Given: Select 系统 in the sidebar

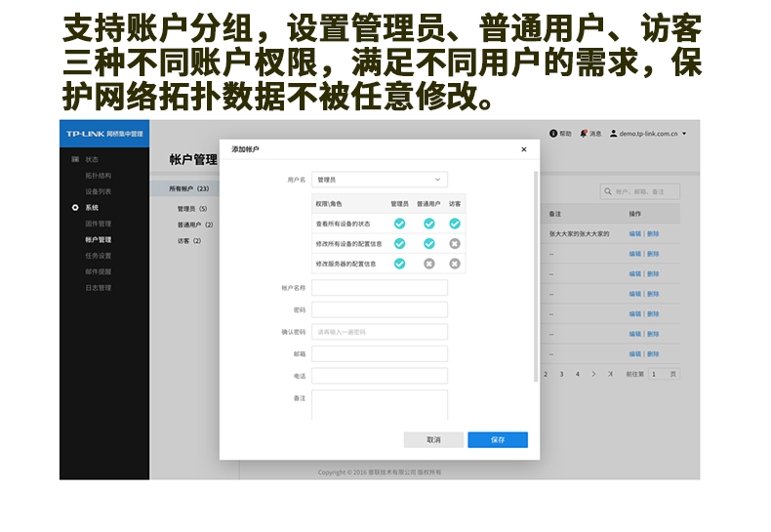Looking at the screenshot, I should 92,208.
